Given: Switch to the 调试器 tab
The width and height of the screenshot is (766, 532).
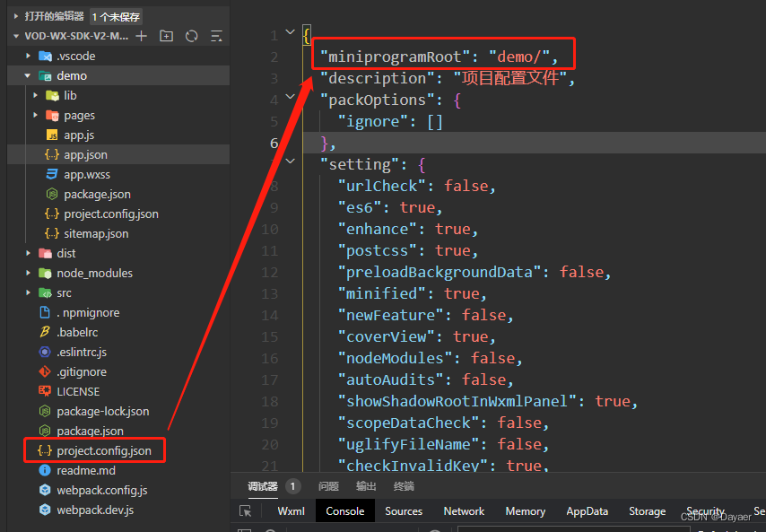Looking at the screenshot, I should (263, 486).
